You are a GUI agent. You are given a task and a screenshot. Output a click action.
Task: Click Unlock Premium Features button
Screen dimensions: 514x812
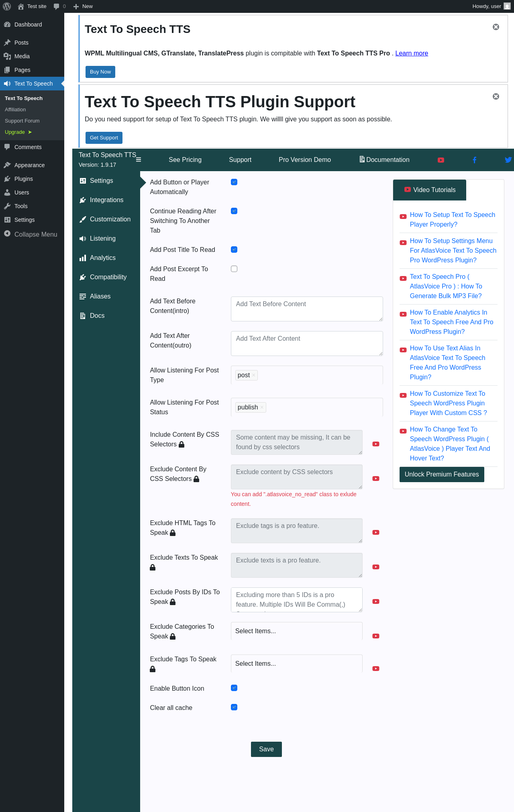[442, 475]
